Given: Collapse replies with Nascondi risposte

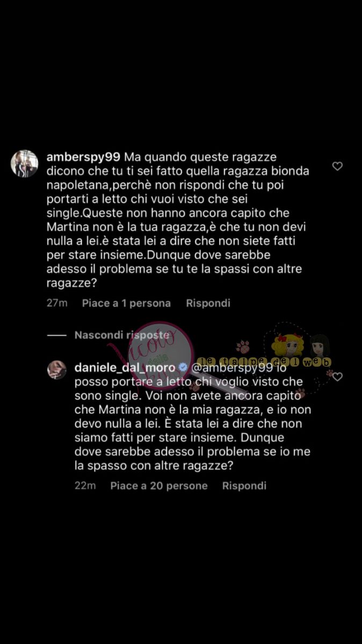Looking at the screenshot, I should [x=122, y=335].
